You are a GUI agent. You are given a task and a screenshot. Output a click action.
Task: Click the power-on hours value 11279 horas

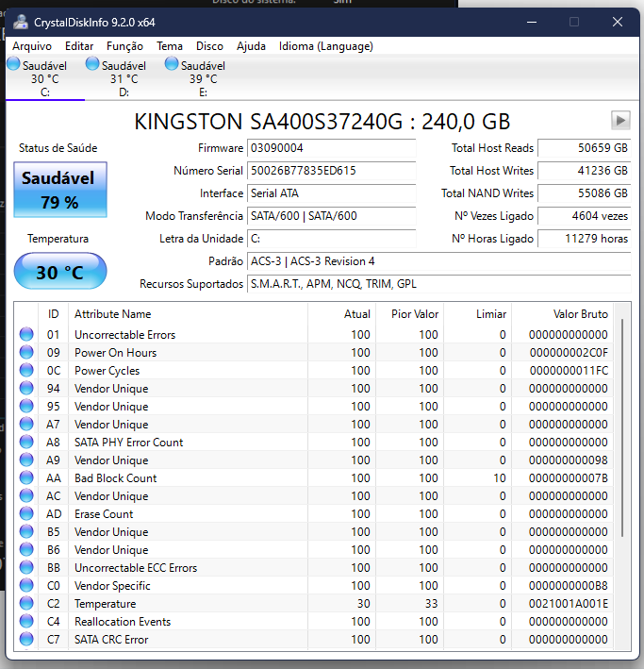click(585, 239)
